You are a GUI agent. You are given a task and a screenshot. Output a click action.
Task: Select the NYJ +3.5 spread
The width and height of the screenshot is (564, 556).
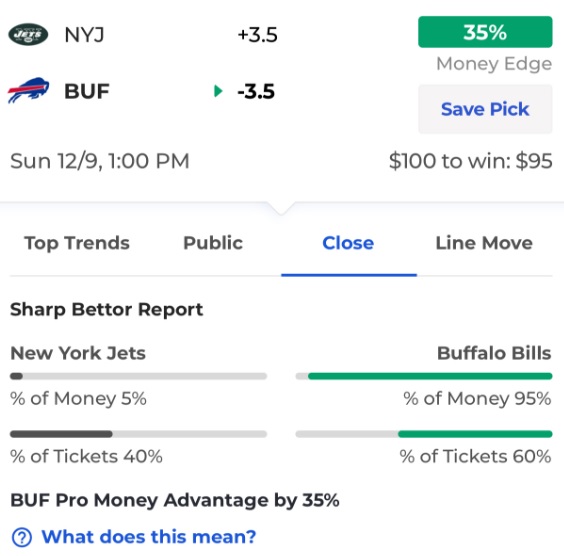(257, 35)
